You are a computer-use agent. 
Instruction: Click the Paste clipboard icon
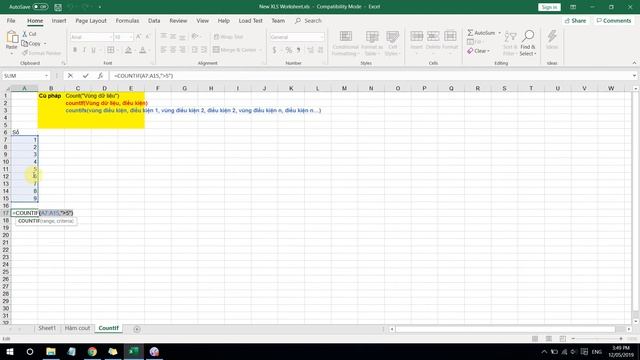pos(12,38)
